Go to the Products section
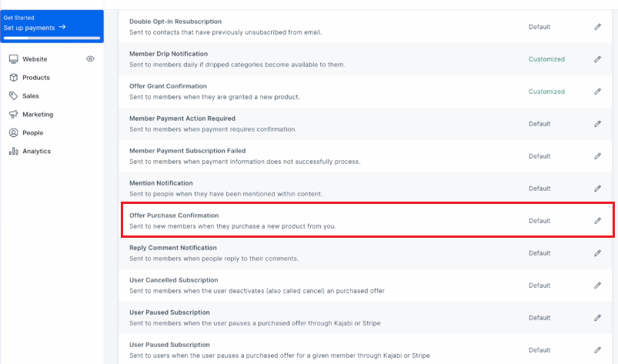The width and height of the screenshot is (618, 364). pyautogui.click(x=36, y=78)
